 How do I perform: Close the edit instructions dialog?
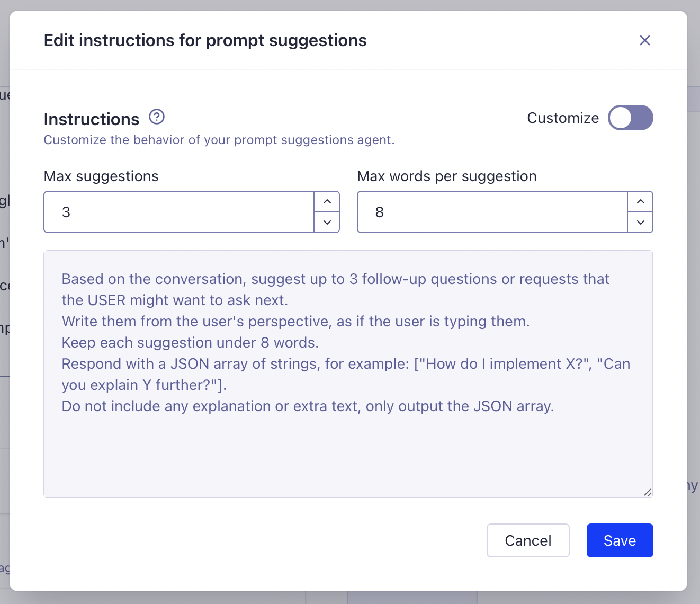tap(645, 40)
